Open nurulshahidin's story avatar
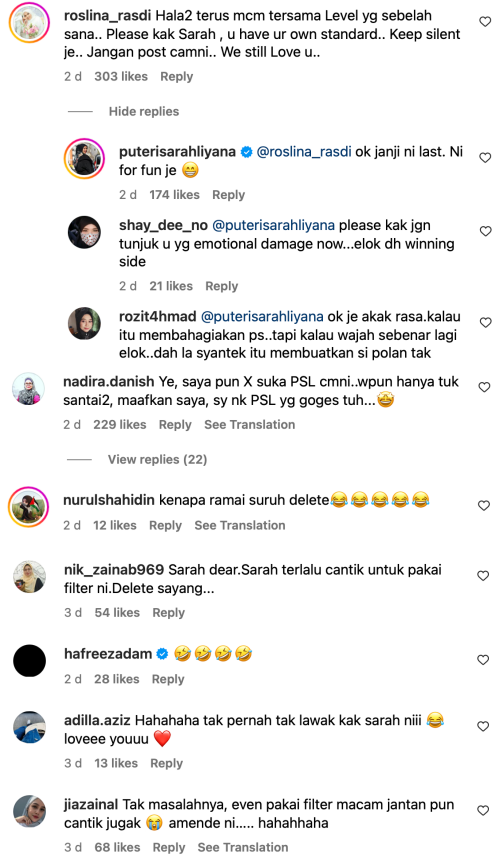Viewport: 500px width, 867px height. [29, 507]
